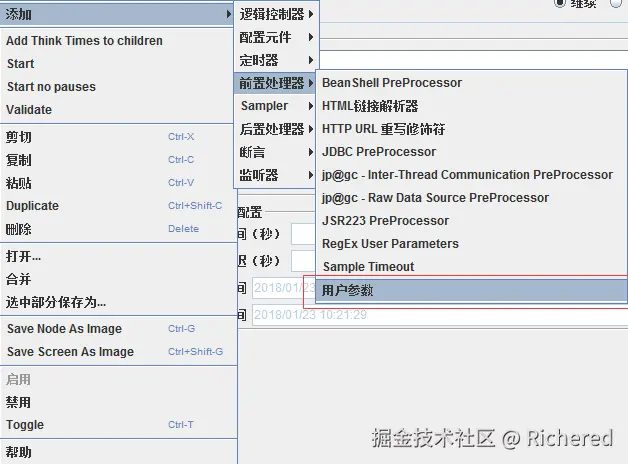
Task: Add BeanShell PreProcessor
Action: (471, 83)
